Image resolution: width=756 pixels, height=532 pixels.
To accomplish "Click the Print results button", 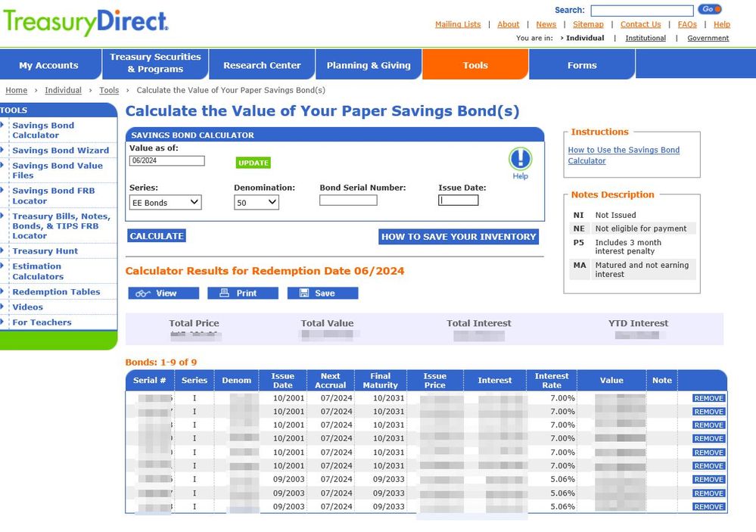I will (243, 294).
